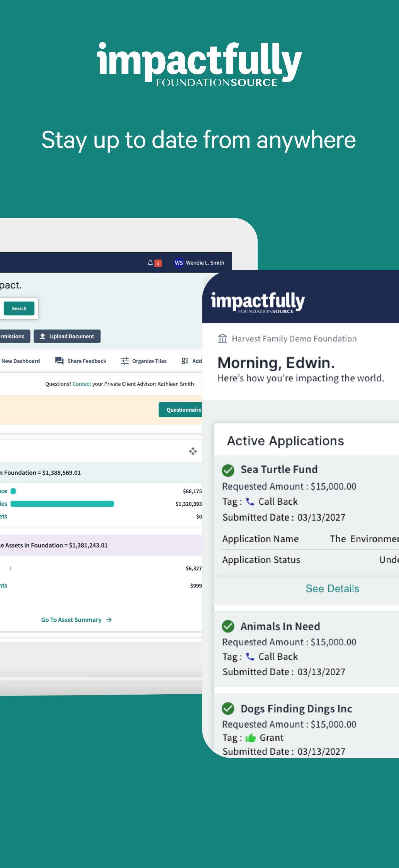The height and width of the screenshot is (868, 399).
Task: Click the $6,327 amount
Action: tap(193, 568)
